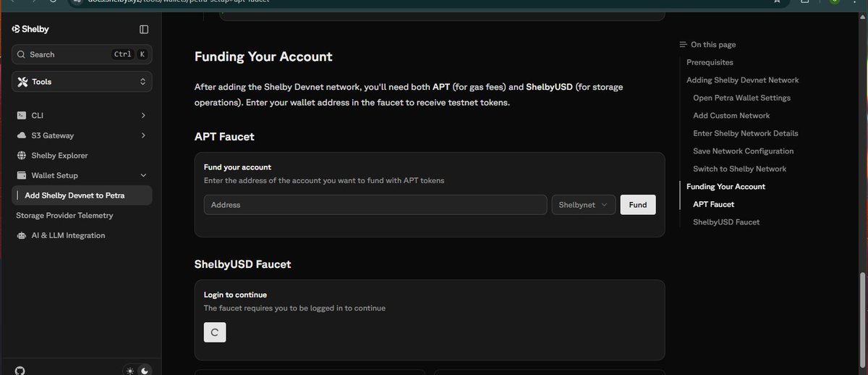Click the magnifier icon in the search box
The width and height of the screenshot is (868, 375).
pos(22,54)
